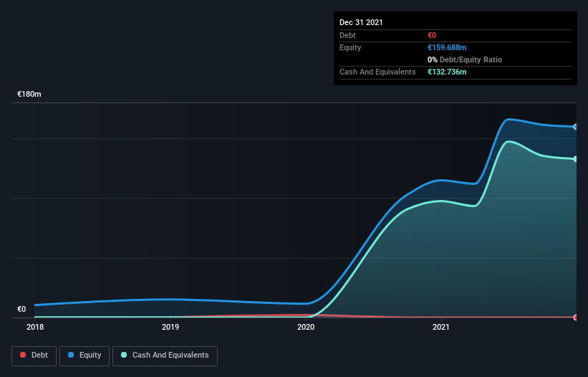Select the blue Equity endpoint marker
The image size is (588, 377).
576,127
